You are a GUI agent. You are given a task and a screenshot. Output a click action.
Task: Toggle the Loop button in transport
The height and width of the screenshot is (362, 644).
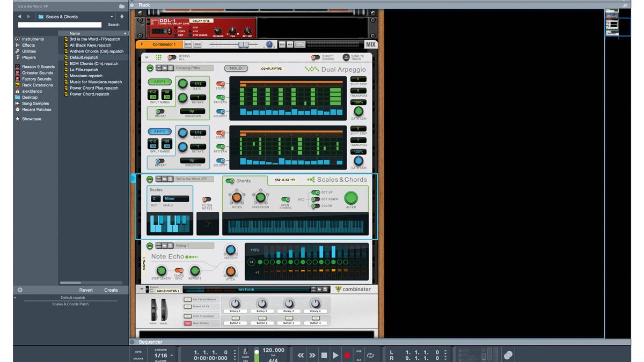pyautogui.click(x=370, y=355)
